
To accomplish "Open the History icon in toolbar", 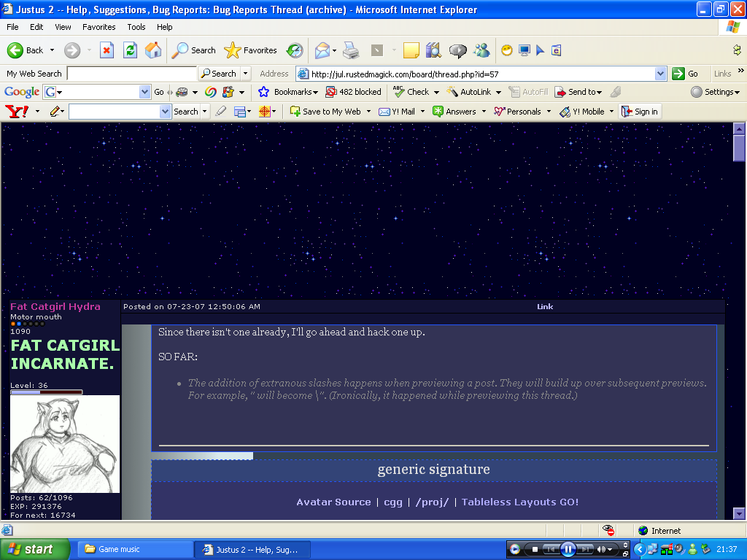I will [x=295, y=50].
